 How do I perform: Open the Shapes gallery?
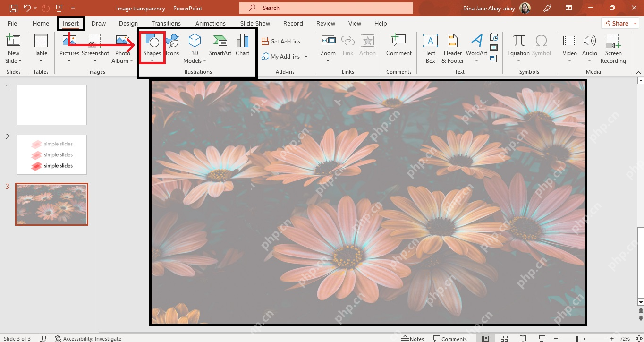point(152,49)
